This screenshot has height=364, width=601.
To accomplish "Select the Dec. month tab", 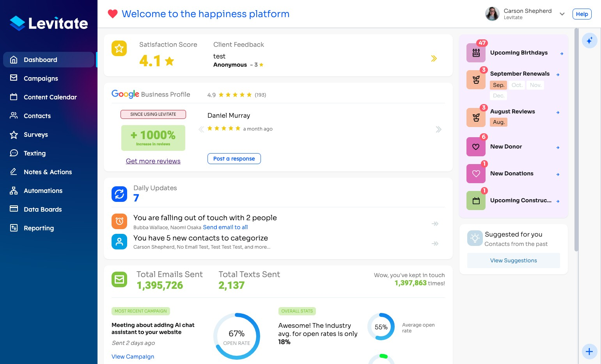I will (498, 95).
